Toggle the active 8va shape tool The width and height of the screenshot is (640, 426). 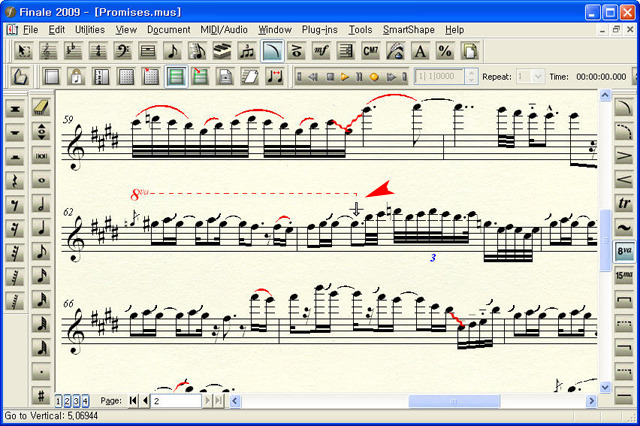(x=624, y=252)
